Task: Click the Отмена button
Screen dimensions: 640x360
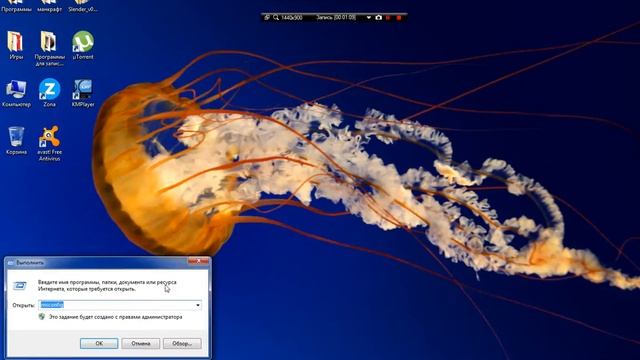Action: point(140,343)
